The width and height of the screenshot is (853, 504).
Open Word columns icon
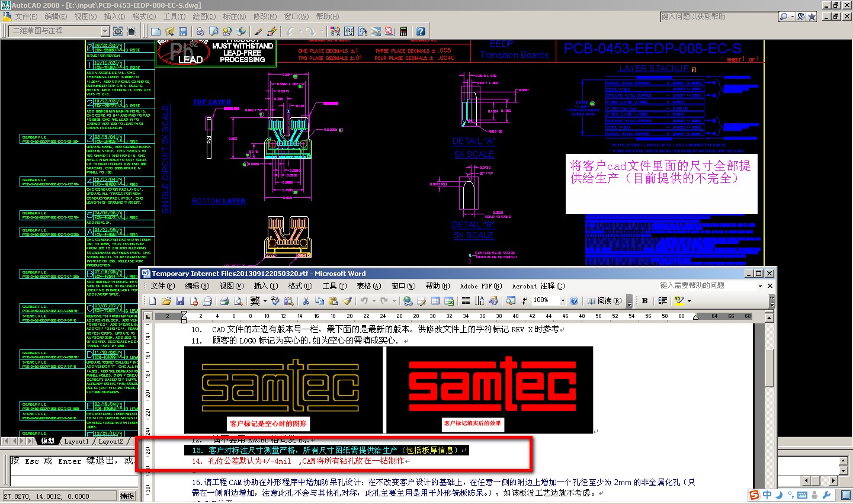pyautogui.click(x=466, y=301)
